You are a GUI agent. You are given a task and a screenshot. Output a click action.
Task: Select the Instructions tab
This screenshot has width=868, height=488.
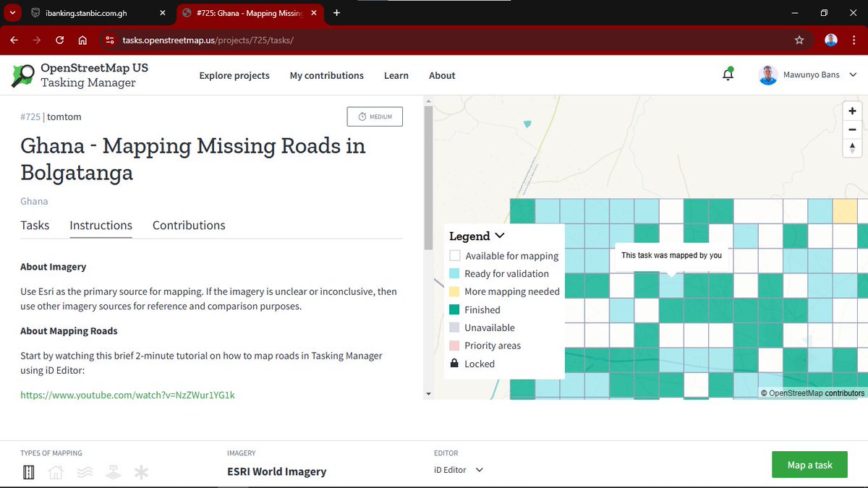(x=101, y=226)
